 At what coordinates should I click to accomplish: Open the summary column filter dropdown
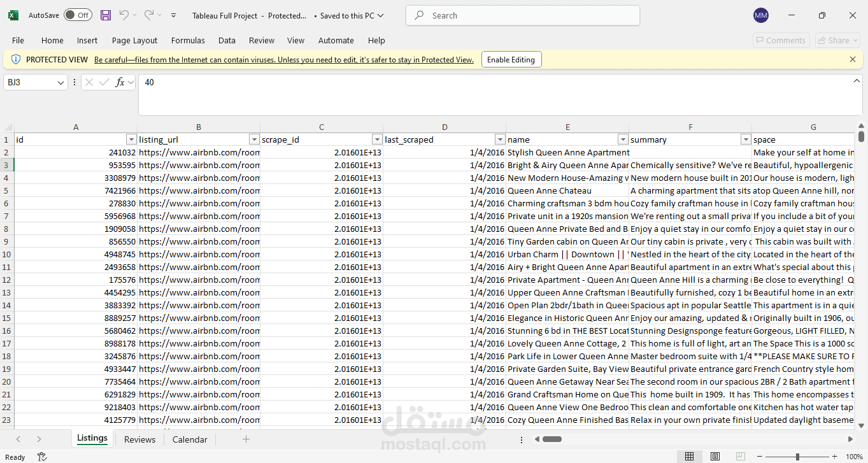click(746, 139)
